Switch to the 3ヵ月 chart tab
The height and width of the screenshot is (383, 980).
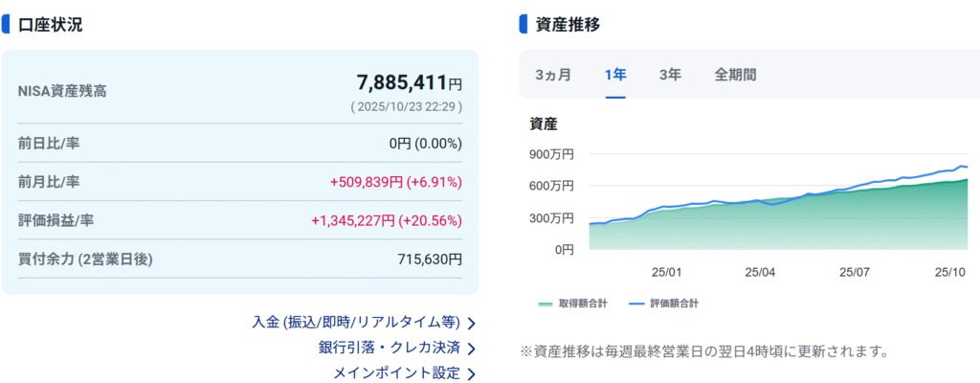(x=553, y=75)
